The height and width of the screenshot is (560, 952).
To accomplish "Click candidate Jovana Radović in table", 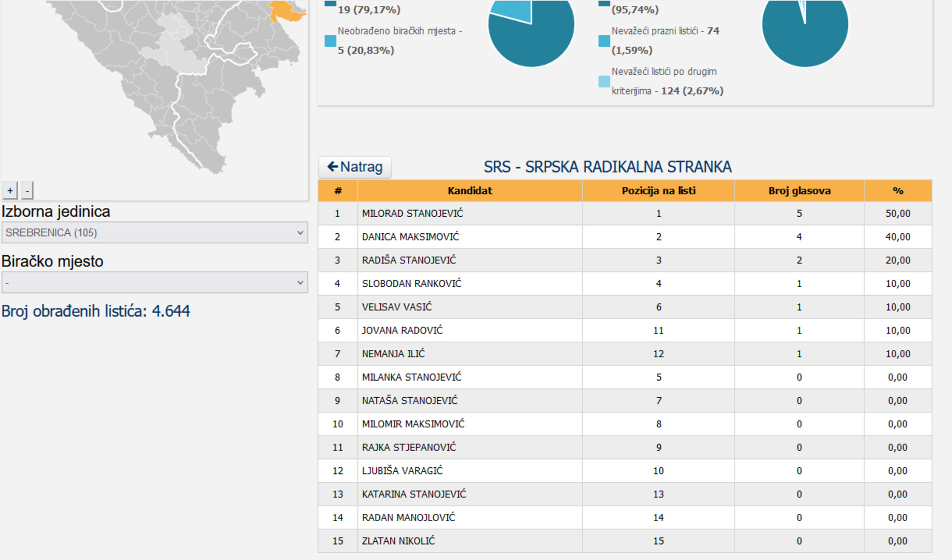I will click(402, 330).
